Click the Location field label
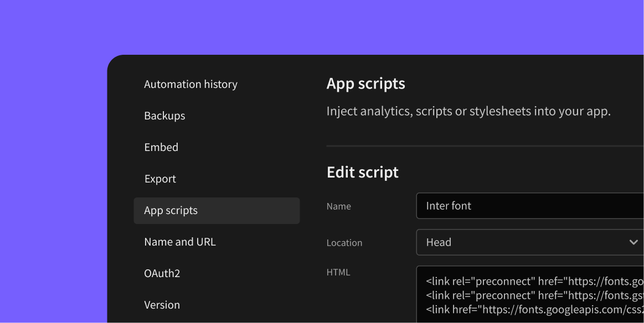The image size is (644, 323). [x=344, y=242]
